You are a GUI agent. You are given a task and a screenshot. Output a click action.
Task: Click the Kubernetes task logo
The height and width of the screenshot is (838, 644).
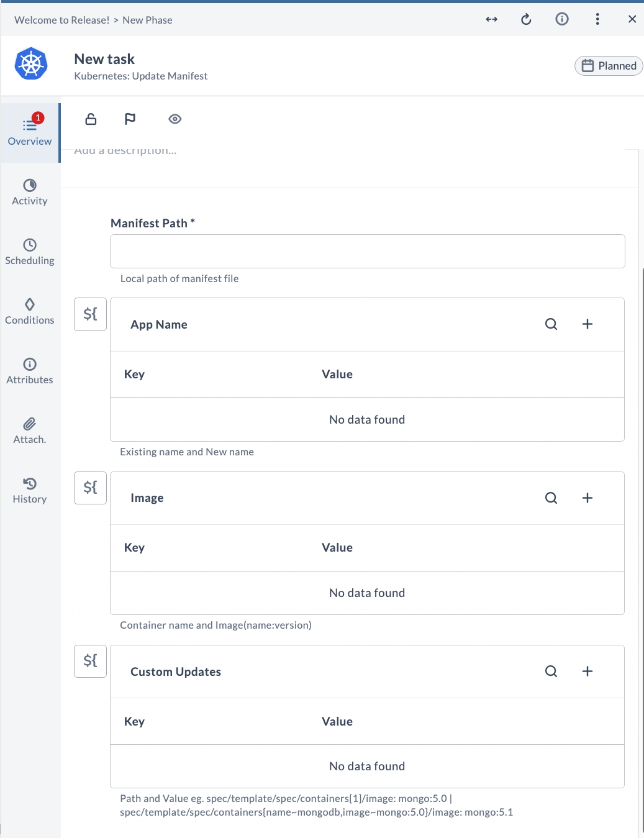click(31, 63)
